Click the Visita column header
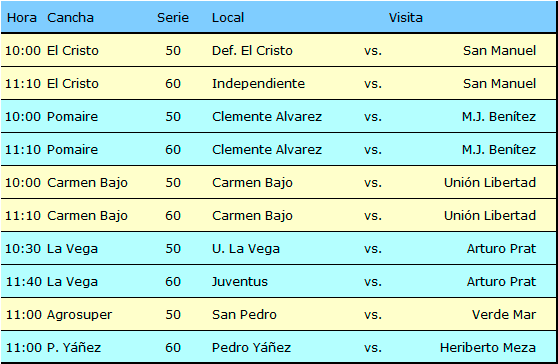 click(405, 18)
